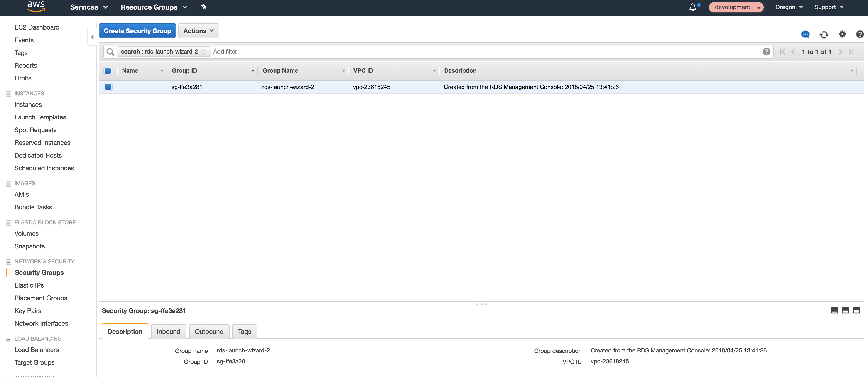Click the refresh icon in toolbar
868x377 pixels.
point(824,34)
